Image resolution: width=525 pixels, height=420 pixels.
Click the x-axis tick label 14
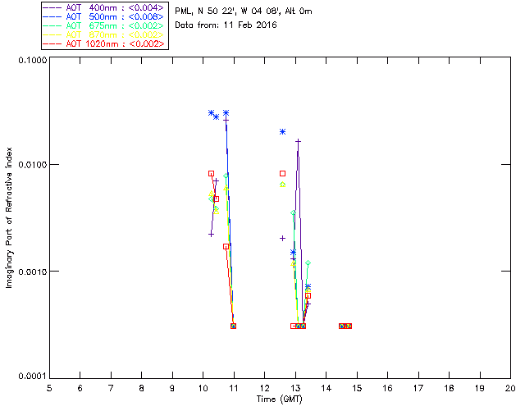coord(326,388)
